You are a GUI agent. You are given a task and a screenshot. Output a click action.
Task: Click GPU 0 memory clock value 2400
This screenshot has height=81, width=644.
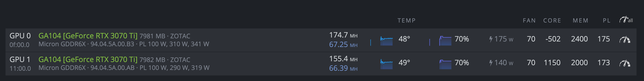(579, 39)
